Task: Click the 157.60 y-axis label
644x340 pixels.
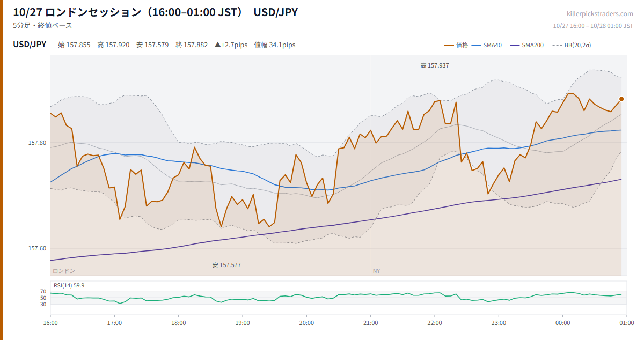Action: pos(38,248)
